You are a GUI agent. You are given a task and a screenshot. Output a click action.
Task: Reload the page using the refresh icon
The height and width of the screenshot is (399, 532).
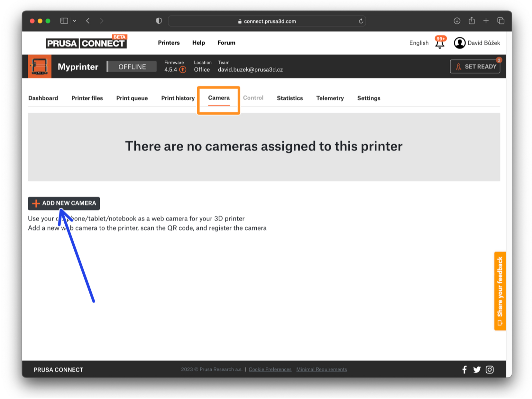pos(361,21)
